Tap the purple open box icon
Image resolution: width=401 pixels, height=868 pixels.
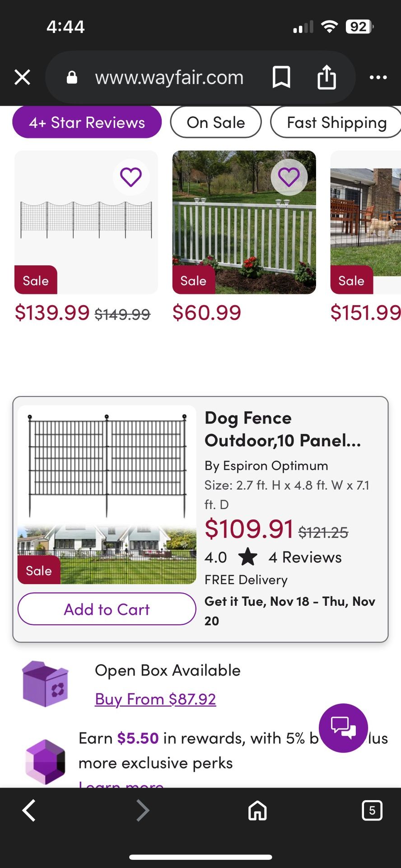click(45, 684)
